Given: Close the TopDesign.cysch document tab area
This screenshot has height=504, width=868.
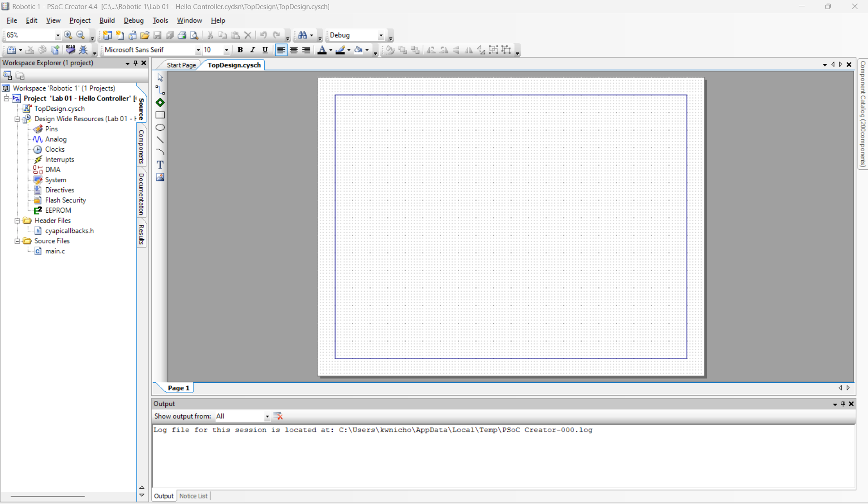Looking at the screenshot, I should (x=849, y=65).
